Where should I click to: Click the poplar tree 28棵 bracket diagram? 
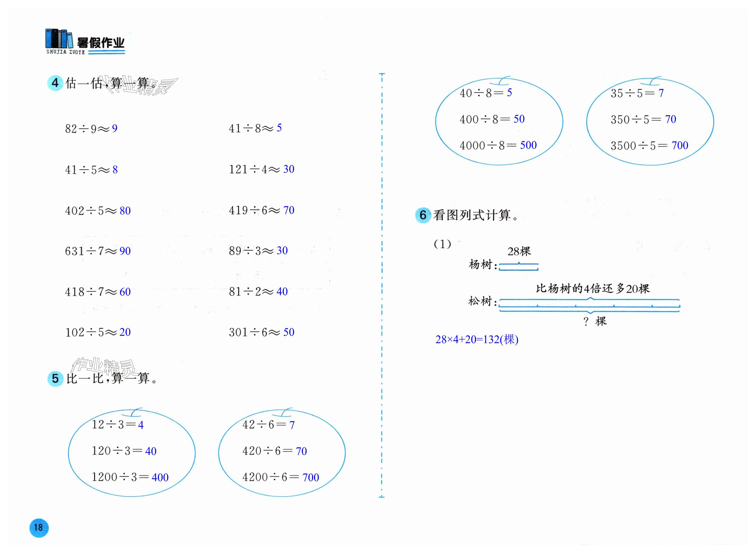(x=518, y=266)
